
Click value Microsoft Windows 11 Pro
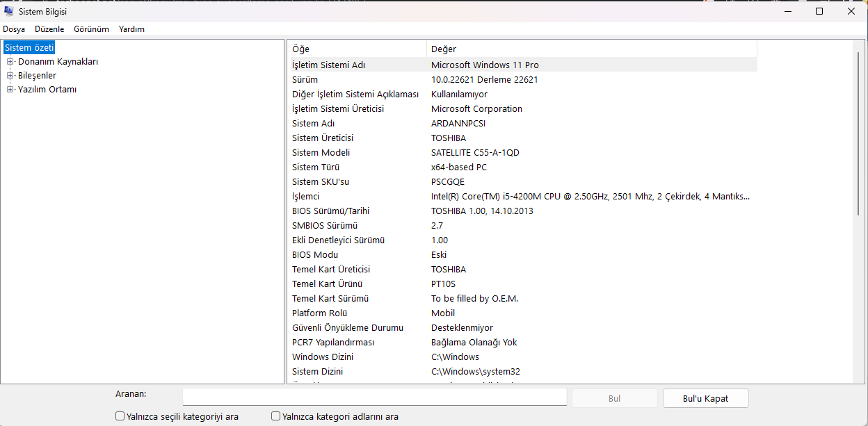click(x=485, y=65)
